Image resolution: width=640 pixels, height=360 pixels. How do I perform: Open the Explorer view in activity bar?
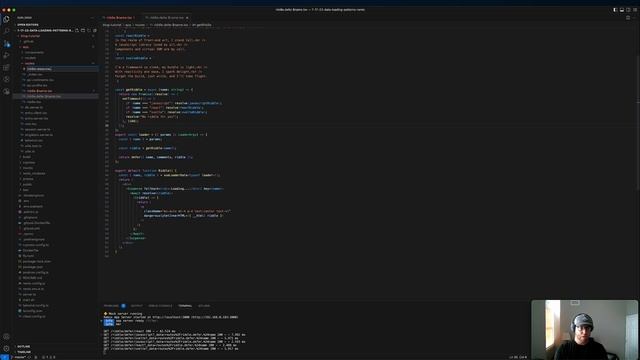coord(6,19)
